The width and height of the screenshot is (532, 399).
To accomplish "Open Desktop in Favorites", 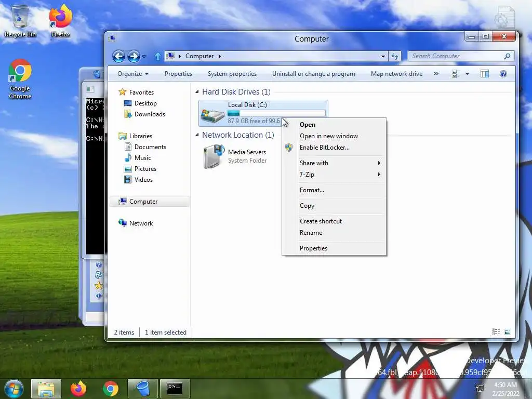I will (140, 103).
